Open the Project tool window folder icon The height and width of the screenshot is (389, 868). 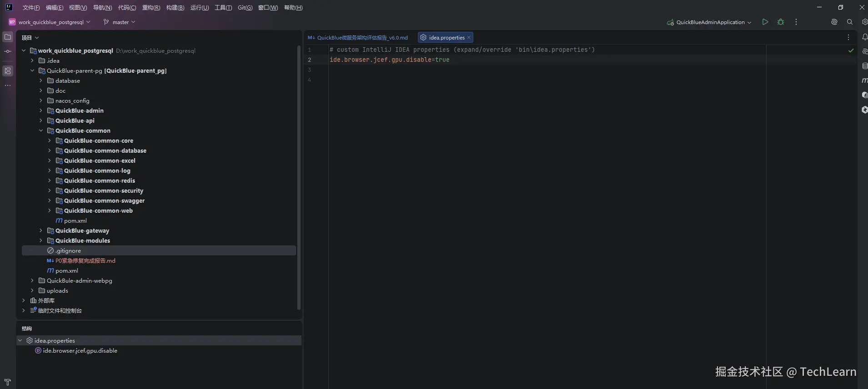8,37
